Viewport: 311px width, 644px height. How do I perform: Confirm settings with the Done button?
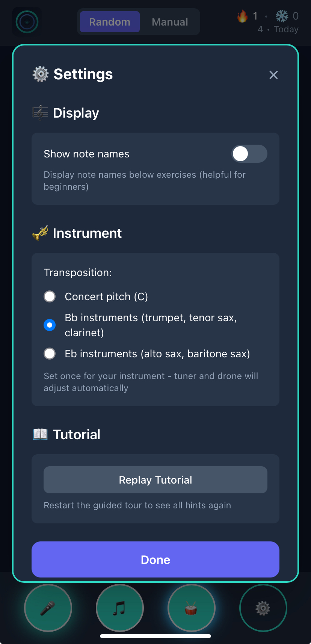[155, 559]
